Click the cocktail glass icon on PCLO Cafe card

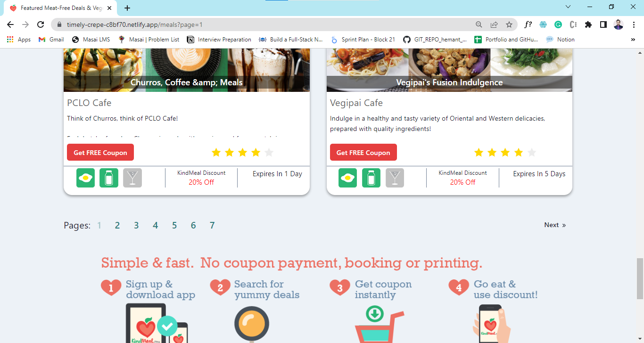tap(132, 178)
